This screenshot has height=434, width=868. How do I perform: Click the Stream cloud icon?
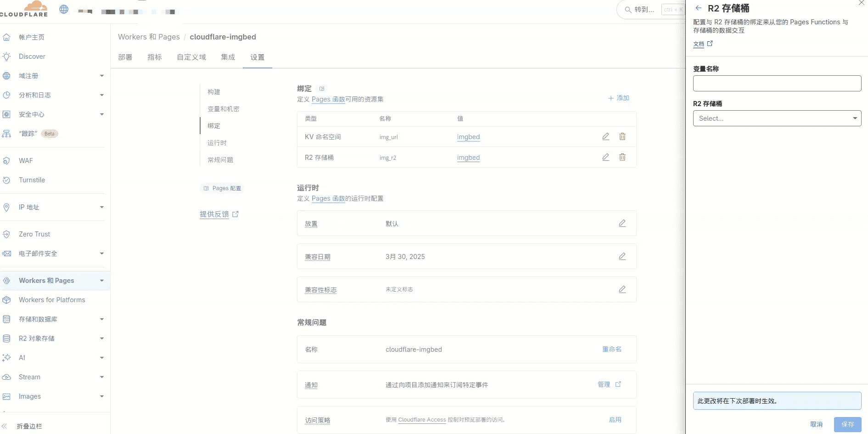(x=6, y=377)
